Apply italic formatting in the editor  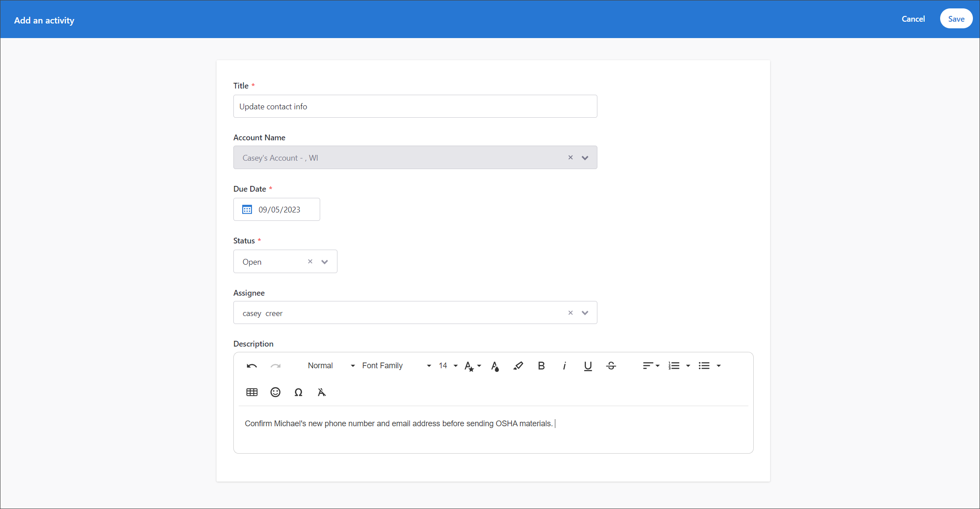coord(565,366)
